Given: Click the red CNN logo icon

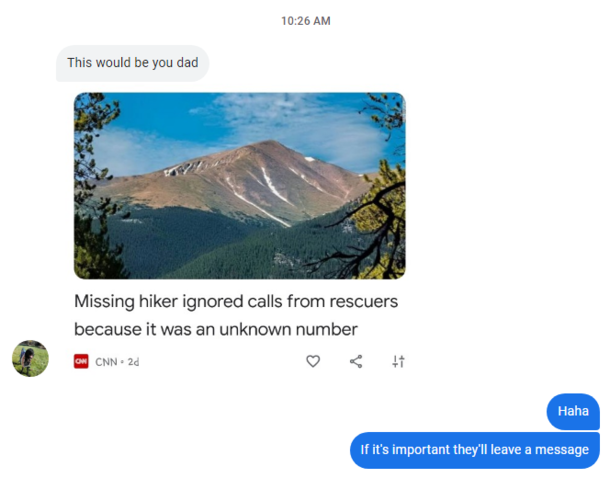Looking at the screenshot, I should coord(81,361).
